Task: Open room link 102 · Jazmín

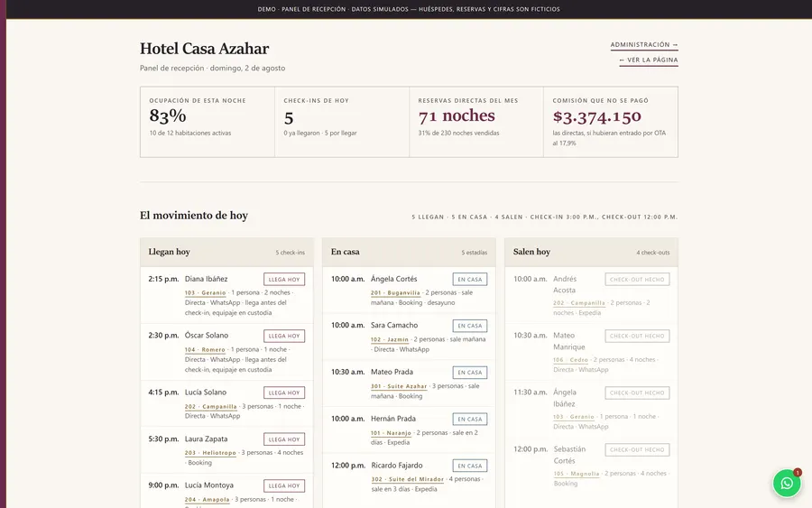Action: coord(390,339)
